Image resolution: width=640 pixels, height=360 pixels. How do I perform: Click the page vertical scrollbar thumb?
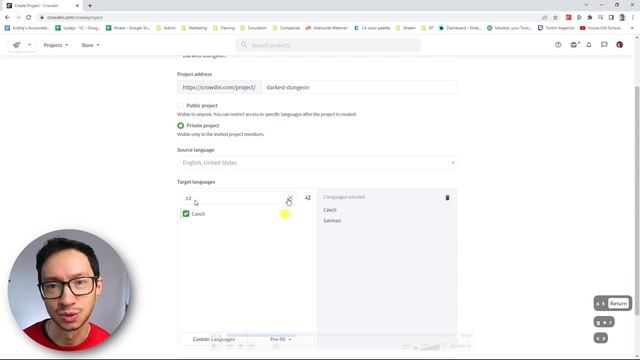637,200
